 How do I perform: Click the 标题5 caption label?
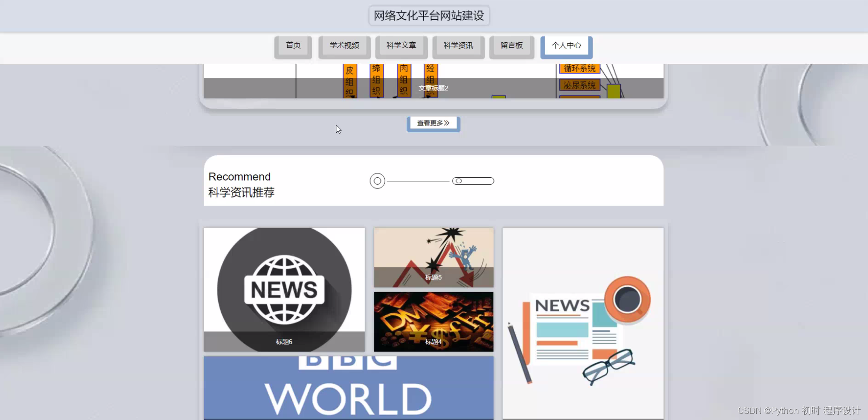[x=434, y=277]
